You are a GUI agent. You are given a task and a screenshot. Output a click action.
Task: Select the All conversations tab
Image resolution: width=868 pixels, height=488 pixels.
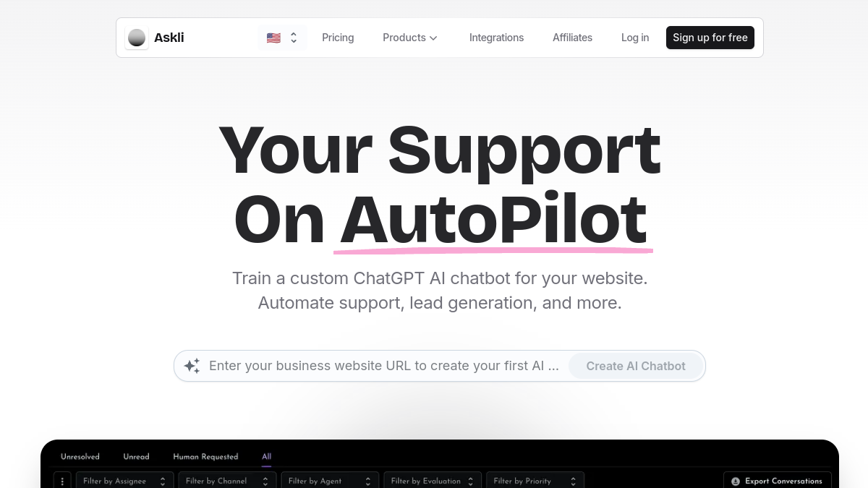point(266,457)
